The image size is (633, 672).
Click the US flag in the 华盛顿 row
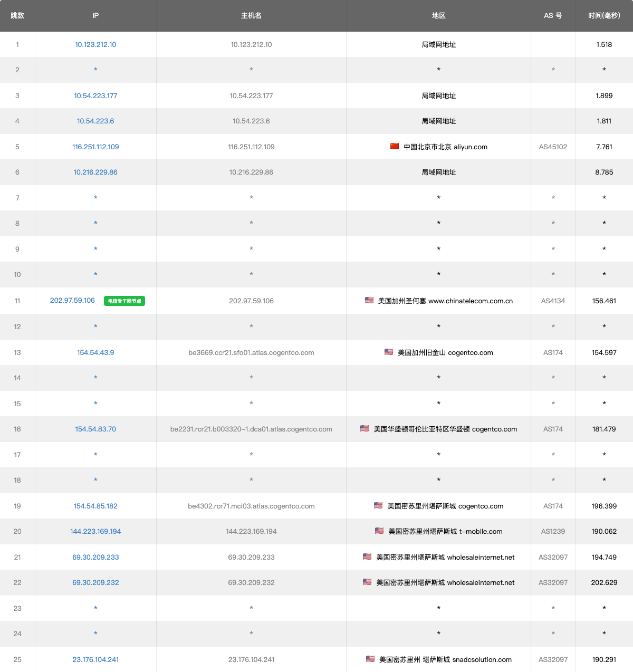pos(365,428)
